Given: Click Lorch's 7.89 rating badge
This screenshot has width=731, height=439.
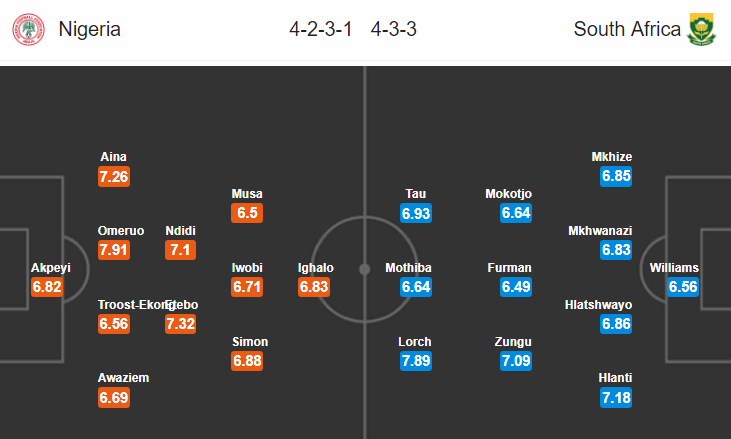Looking at the screenshot, I should tap(416, 361).
